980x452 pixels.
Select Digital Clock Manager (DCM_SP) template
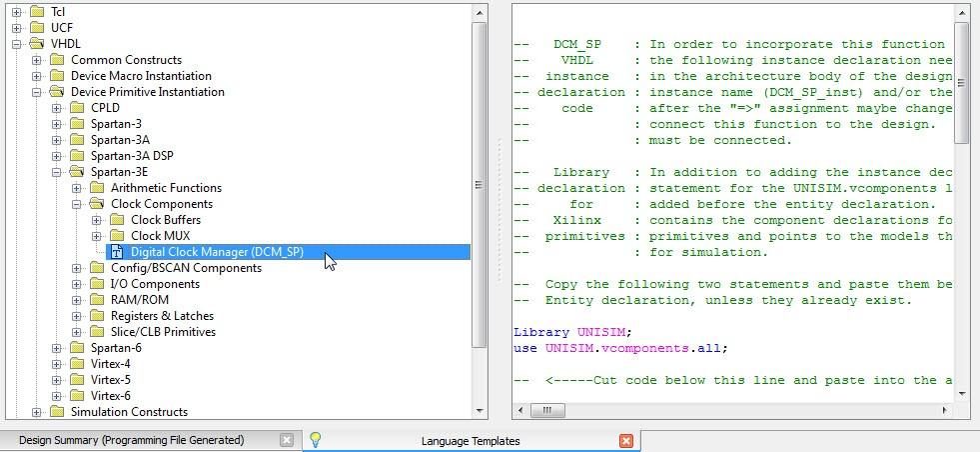[x=217, y=252]
